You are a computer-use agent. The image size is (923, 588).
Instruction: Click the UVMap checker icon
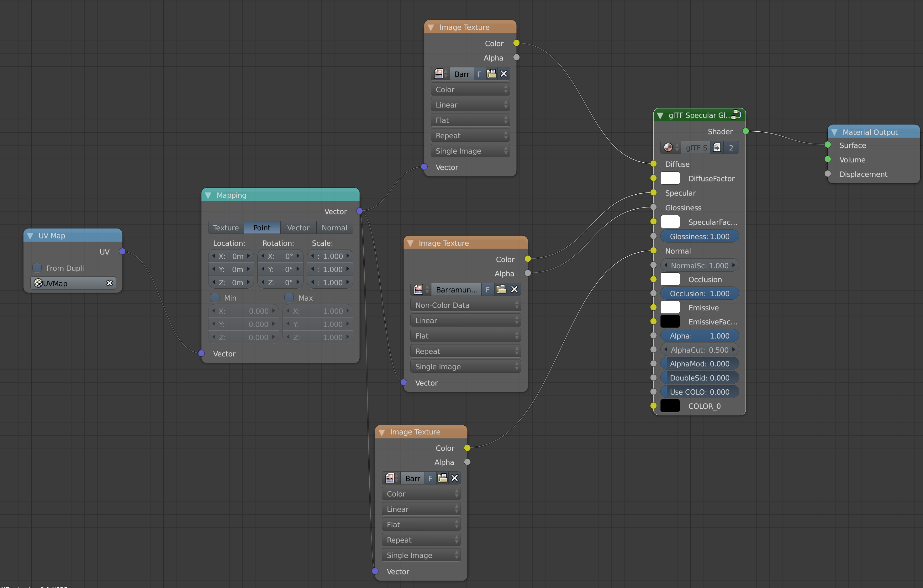point(38,283)
